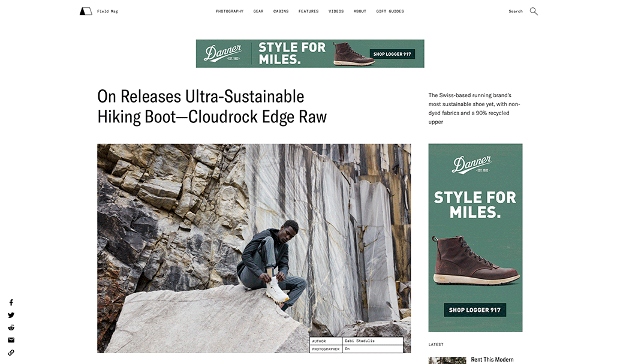Select Features in the top navigation
Screen dimensions: 620x364
(308, 11)
